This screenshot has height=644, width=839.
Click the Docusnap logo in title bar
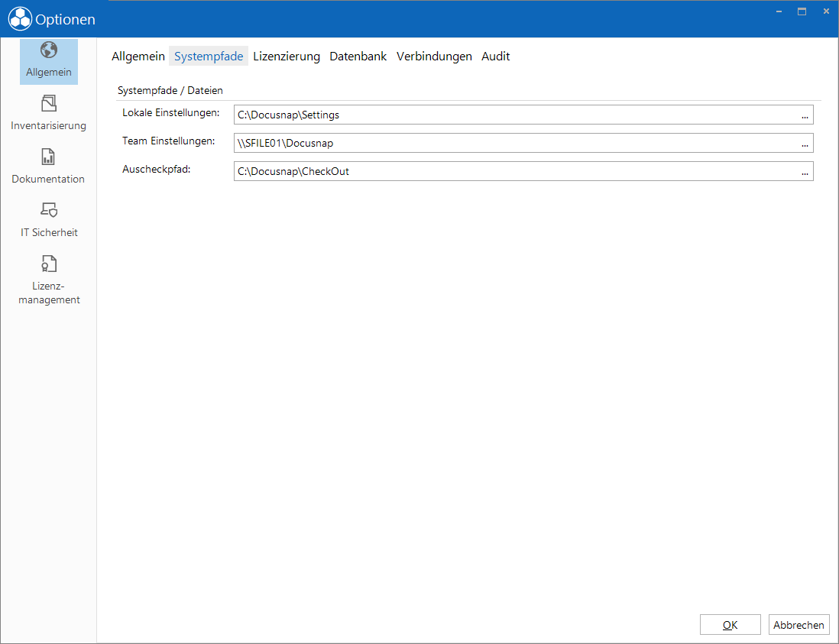coord(20,19)
